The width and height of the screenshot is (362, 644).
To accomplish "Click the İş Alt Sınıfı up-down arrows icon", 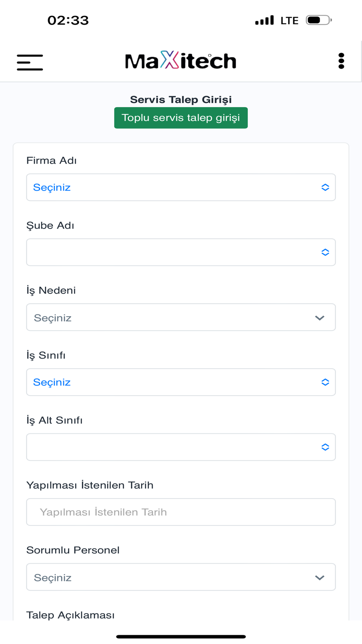I will [x=325, y=447].
